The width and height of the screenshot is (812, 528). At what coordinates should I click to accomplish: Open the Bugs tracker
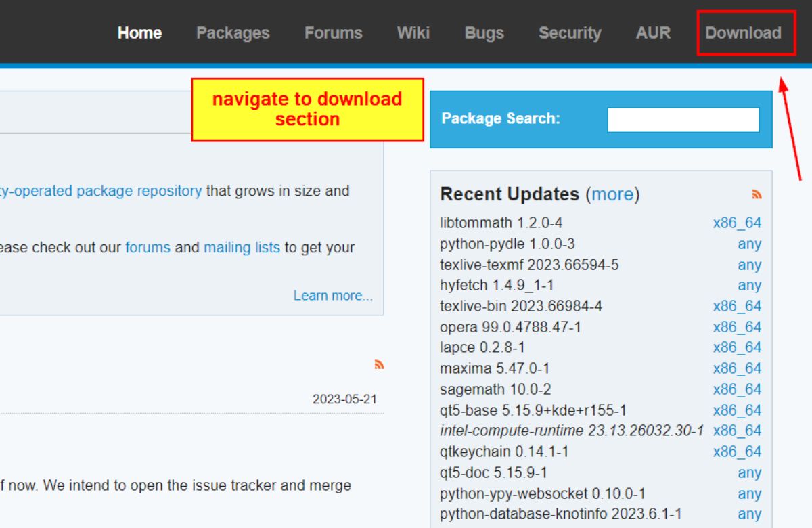click(484, 32)
